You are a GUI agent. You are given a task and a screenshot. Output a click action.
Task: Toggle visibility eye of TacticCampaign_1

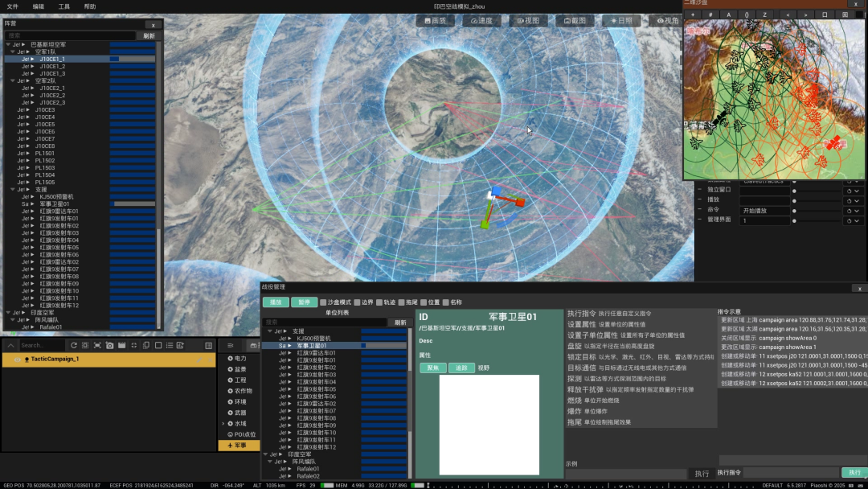17,360
